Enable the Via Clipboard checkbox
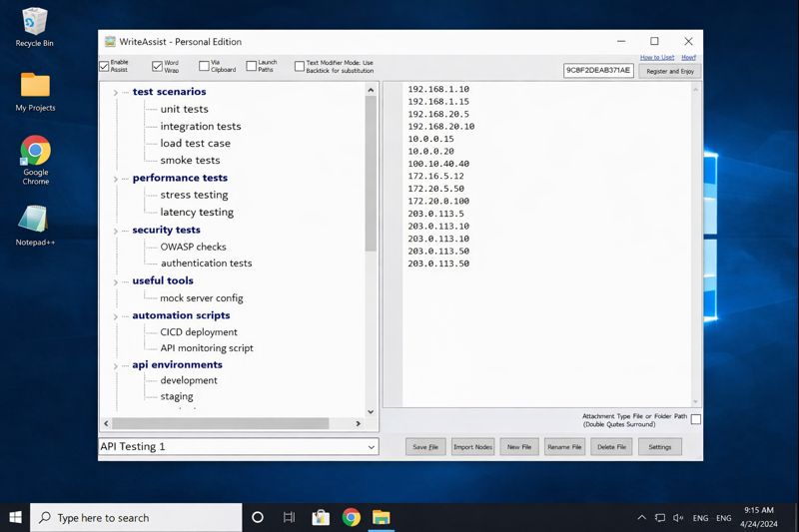The height and width of the screenshot is (532, 799). (x=204, y=67)
